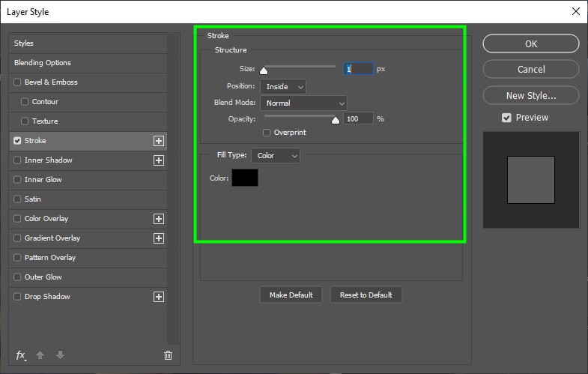Add another Drop Shadow plus icon
588x374 pixels.
tap(159, 297)
